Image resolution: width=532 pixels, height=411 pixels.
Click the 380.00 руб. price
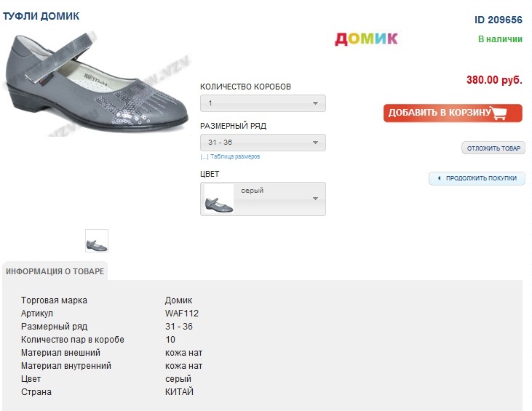[x=494, y=80]
